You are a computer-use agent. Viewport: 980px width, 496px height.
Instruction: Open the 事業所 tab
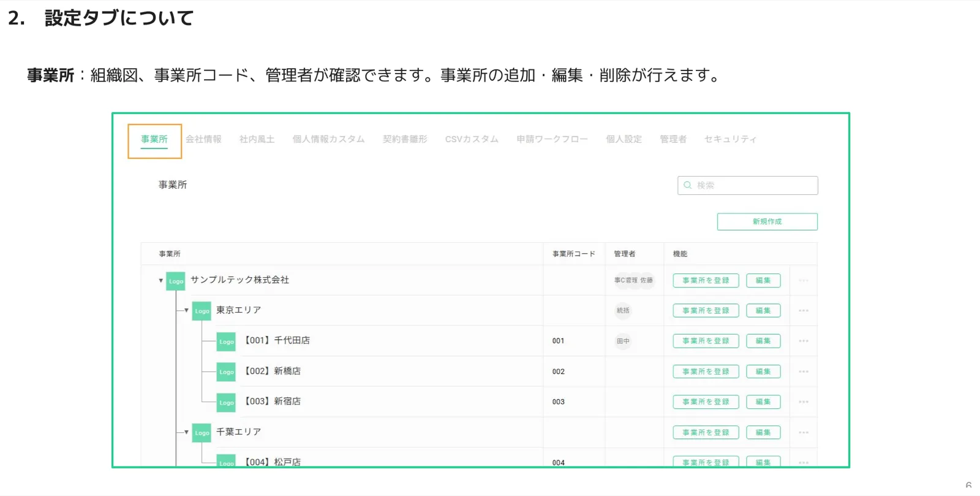(x=154, y=140)
